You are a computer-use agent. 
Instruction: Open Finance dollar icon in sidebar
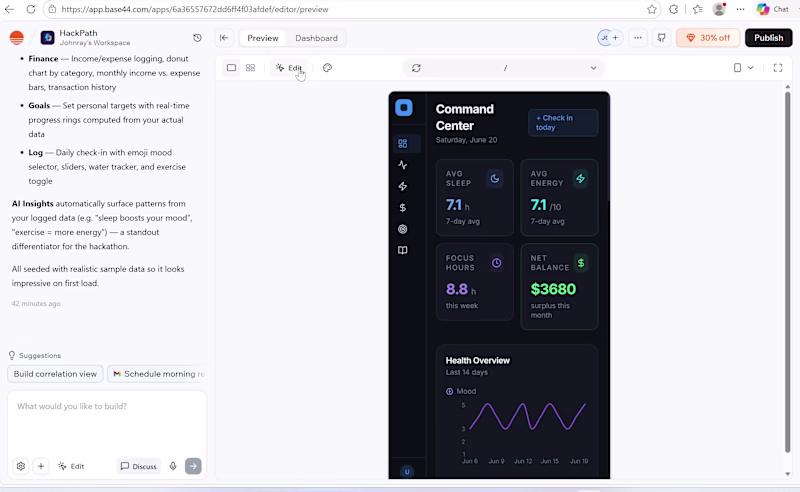[x=403, y=208]
